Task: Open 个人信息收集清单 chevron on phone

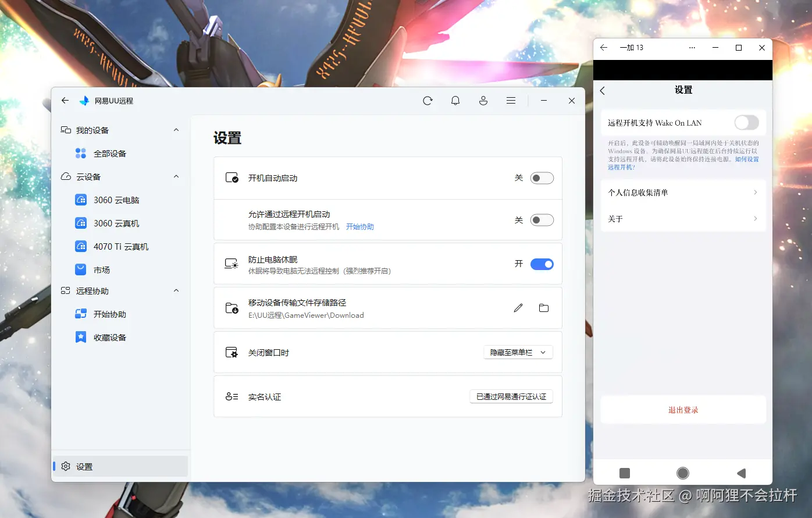Action: point(755,192)
